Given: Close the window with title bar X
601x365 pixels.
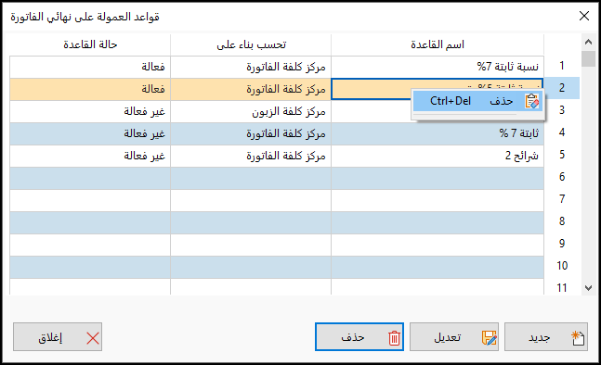Looking at the screenshot, I should pyautogui.click(x=584, y=16).
